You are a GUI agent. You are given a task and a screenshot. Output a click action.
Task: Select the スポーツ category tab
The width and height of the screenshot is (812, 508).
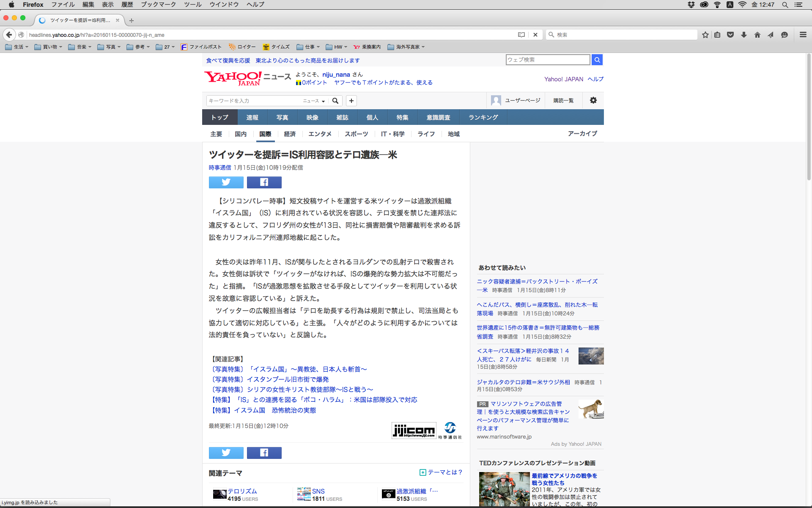click(x=356, y=134)
